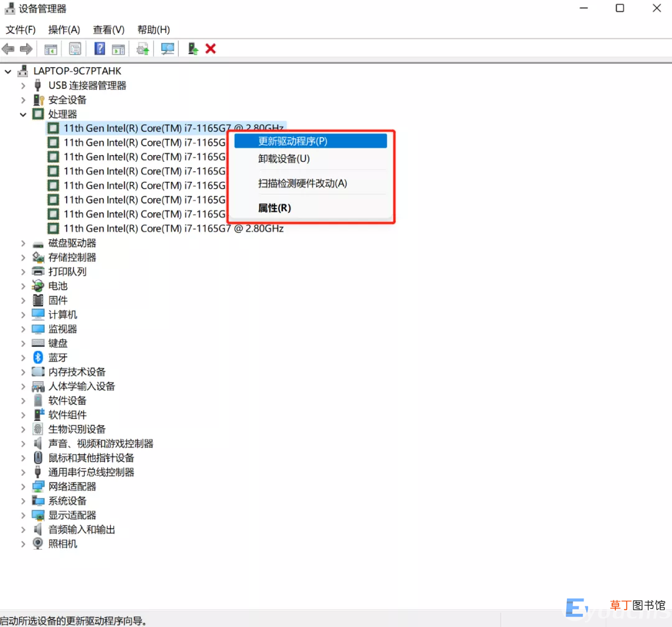Click the 磁盘驱动器 disk icon
672x627 pixels.
pos(38,245)
